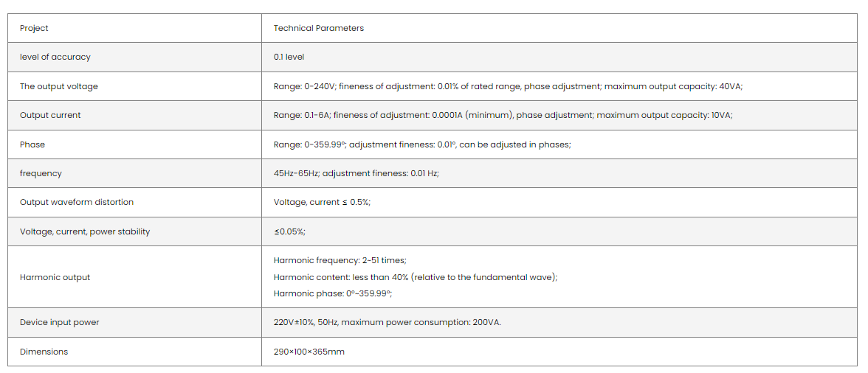
Task: Click the "Harmonic frequency: 2-51 times" line
Action: 340,260
